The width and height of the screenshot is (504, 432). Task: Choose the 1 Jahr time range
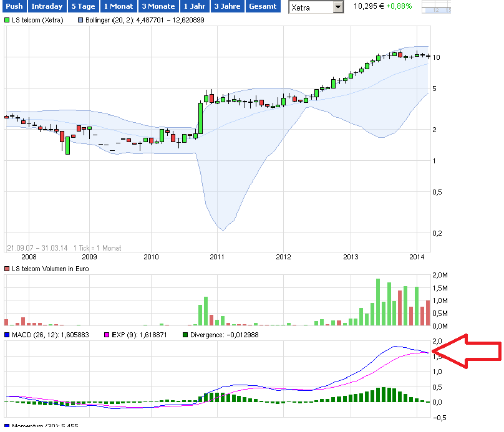(x=195, y=7)
